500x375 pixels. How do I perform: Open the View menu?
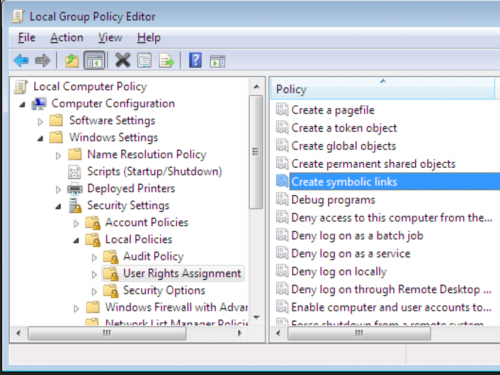[x=110, y=37]
